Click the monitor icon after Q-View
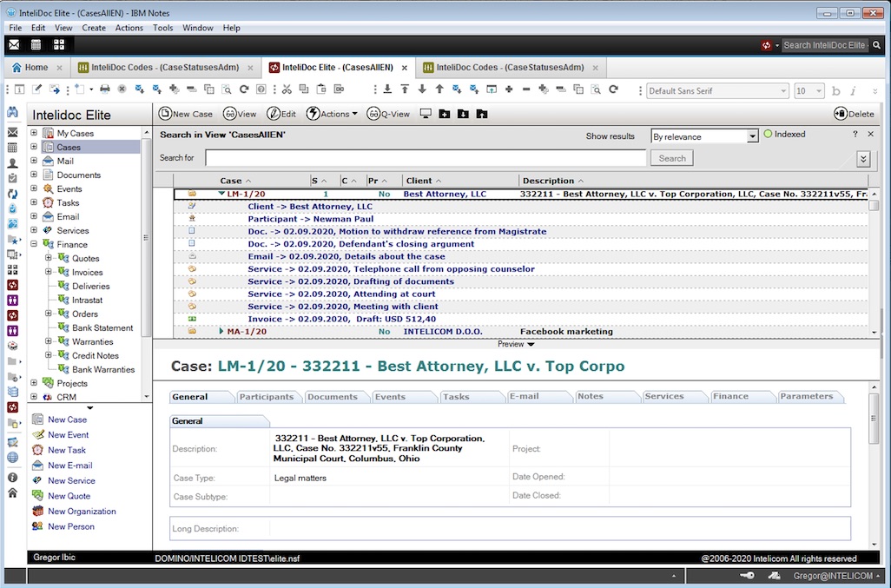 (425, 114)
